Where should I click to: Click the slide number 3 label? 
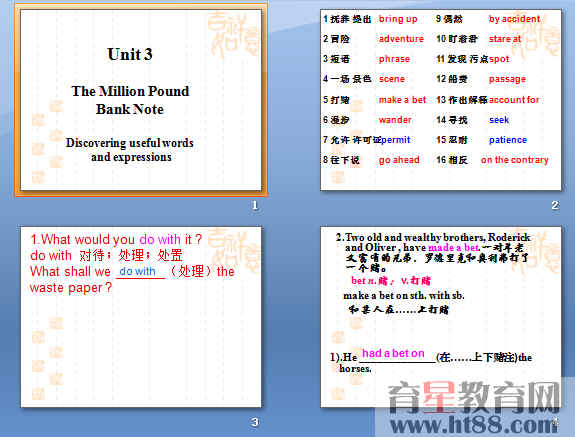[255, 422]
